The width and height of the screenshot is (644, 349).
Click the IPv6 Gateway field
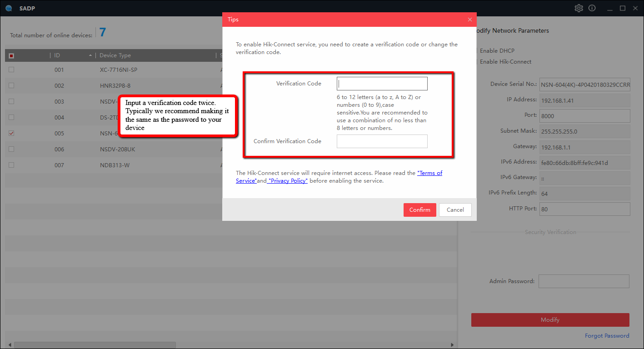584,178
